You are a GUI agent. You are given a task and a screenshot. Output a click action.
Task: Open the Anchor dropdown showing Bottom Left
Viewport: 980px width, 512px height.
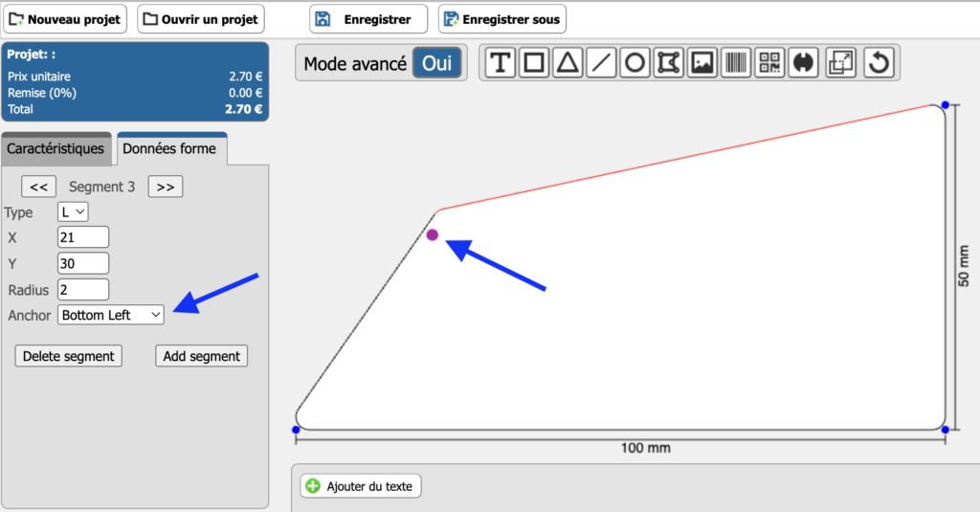tap(111, 315)
